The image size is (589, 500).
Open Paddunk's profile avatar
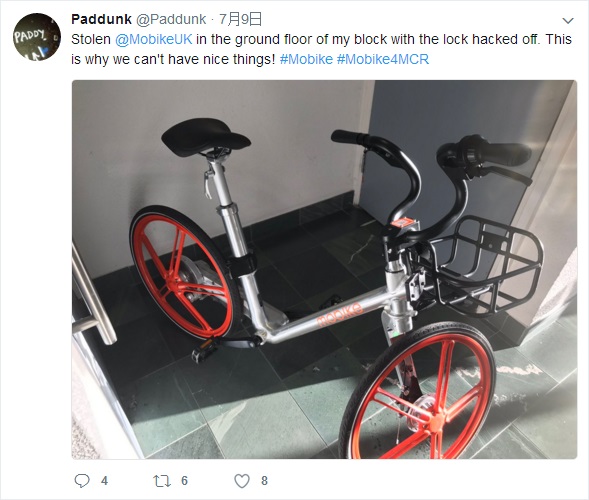(x=37, y=37)
